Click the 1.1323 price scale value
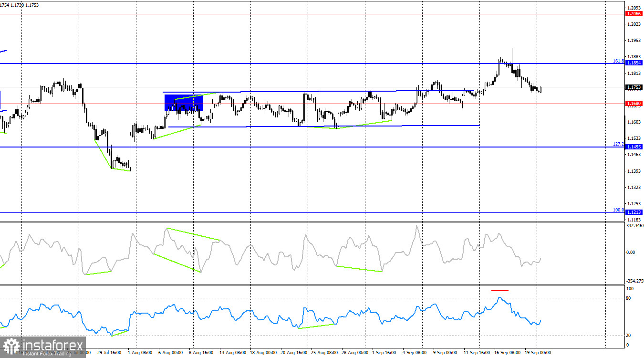The height and width of the screenshot is (358, 644). point(634,188)
